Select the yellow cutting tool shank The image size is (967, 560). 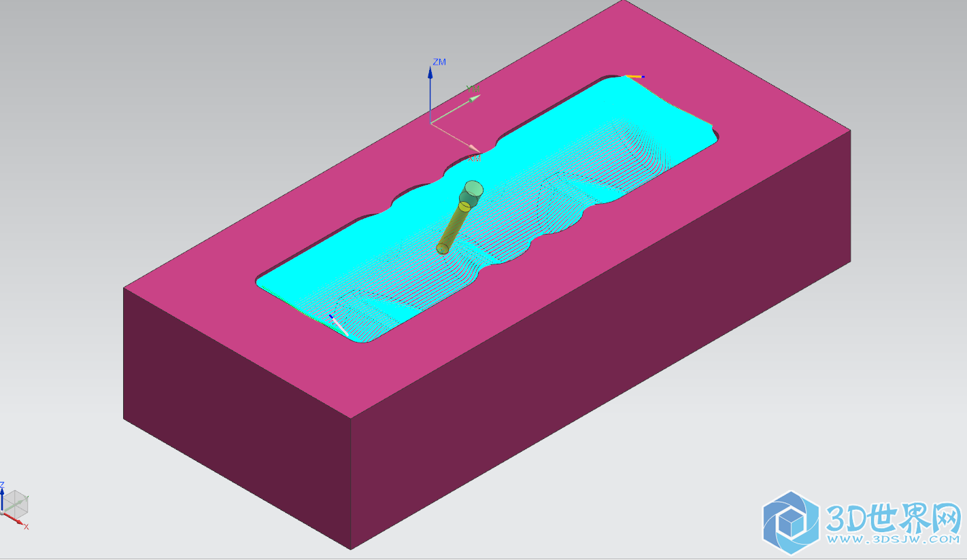click(452, 230)
